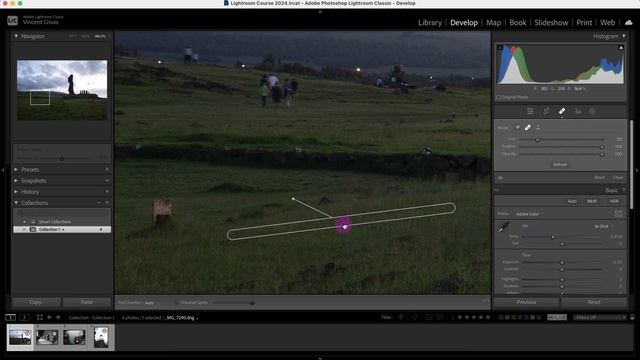Toggle Original Photo checkbox
This screenshot has height=360, width=640.
(498, 97)
